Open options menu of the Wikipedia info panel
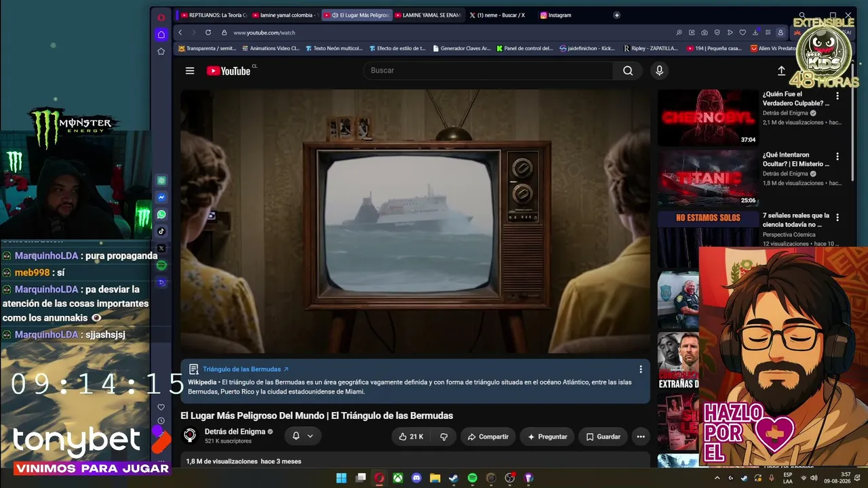This screenshot has width=868, height=488. (x=641, y=369)
